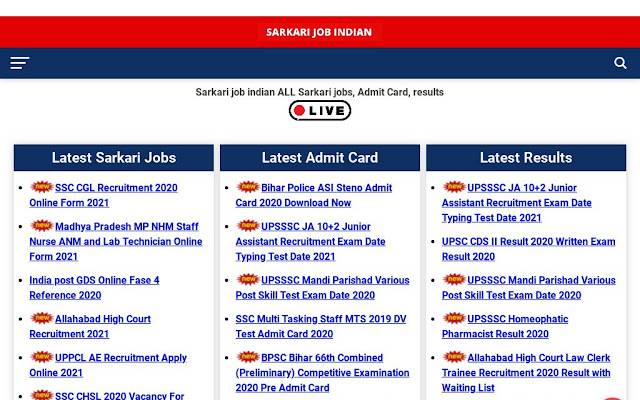Screen dimensions: 640x400
Task: Open UPSSSC JA 10+2 link under Admit Card
Action: click(310, 241)
